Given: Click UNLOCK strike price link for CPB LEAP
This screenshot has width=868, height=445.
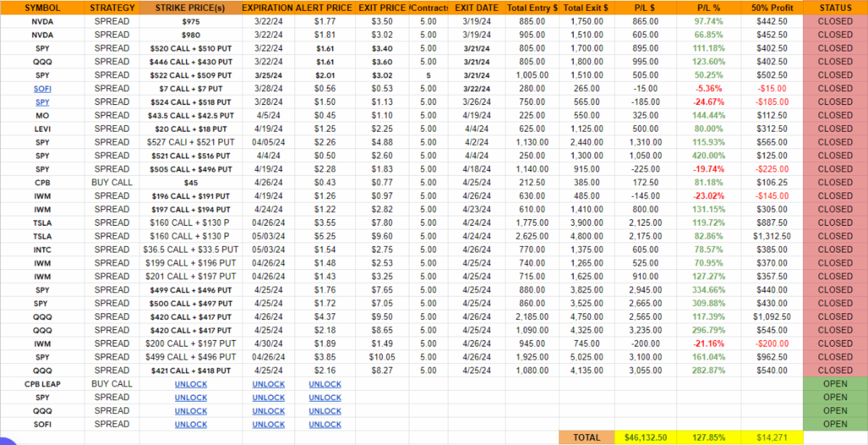Looking at the screenshot, I should pyautogui.click(x=191, y=384).
